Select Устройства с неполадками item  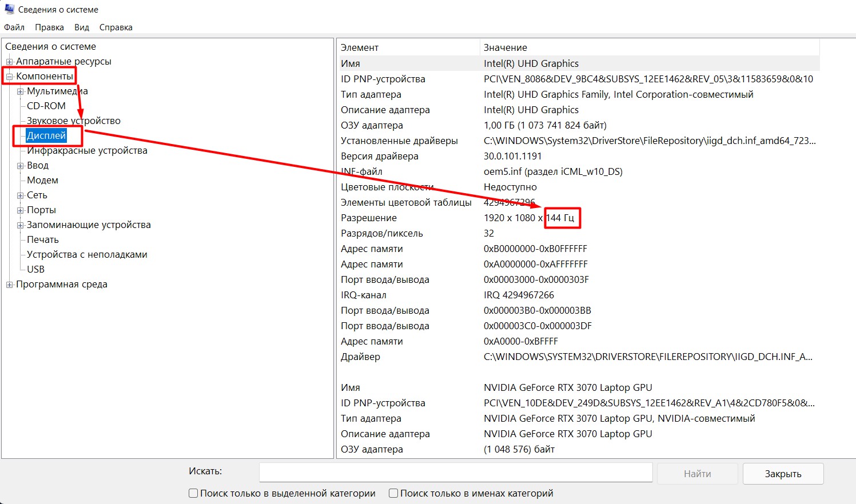point(87,254)
